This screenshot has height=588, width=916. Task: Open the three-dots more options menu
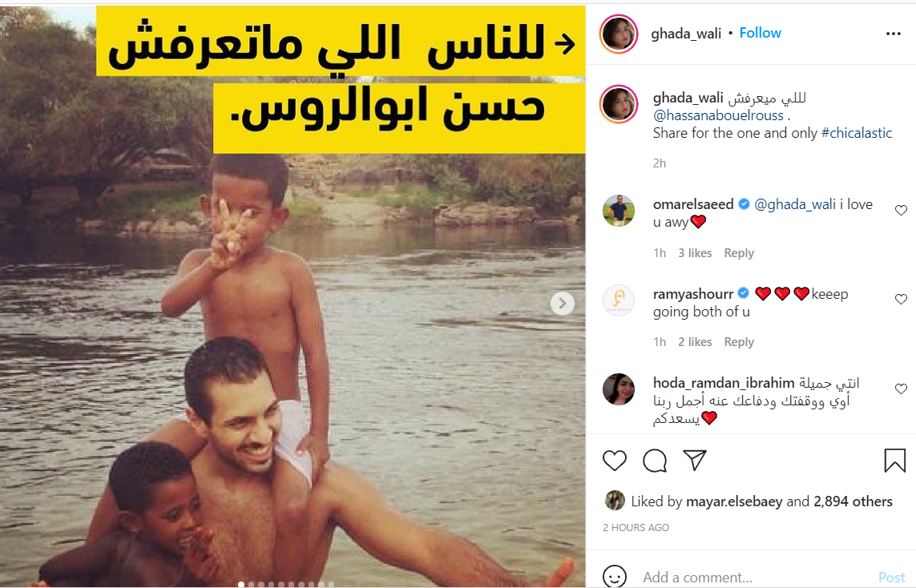pyautogui.click(x=894, y=34)
